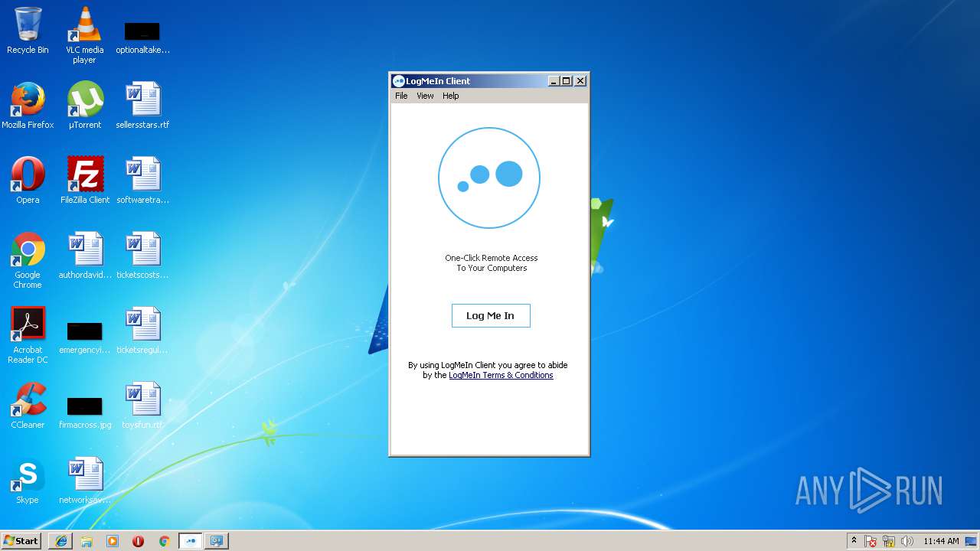Launch Chrome from the taskbar

pyautogui.click(x=164, y=541)
